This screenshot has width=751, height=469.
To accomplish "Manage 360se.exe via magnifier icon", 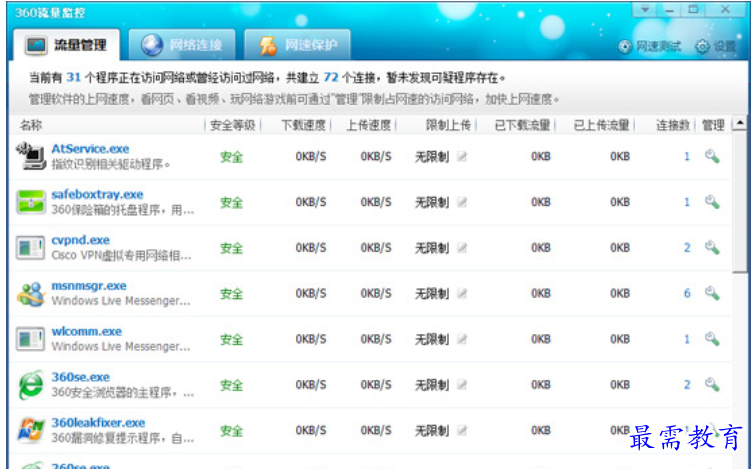I will click(x=712, y=385).
